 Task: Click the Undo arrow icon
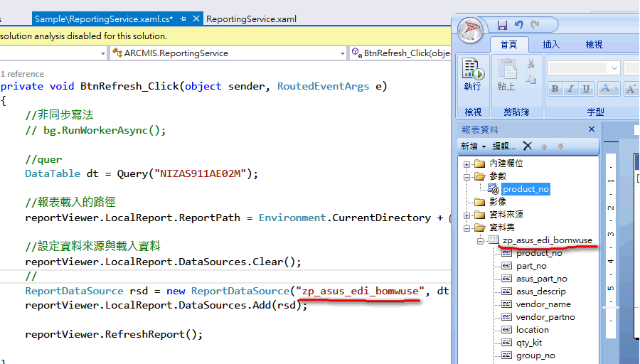[518, 25]
